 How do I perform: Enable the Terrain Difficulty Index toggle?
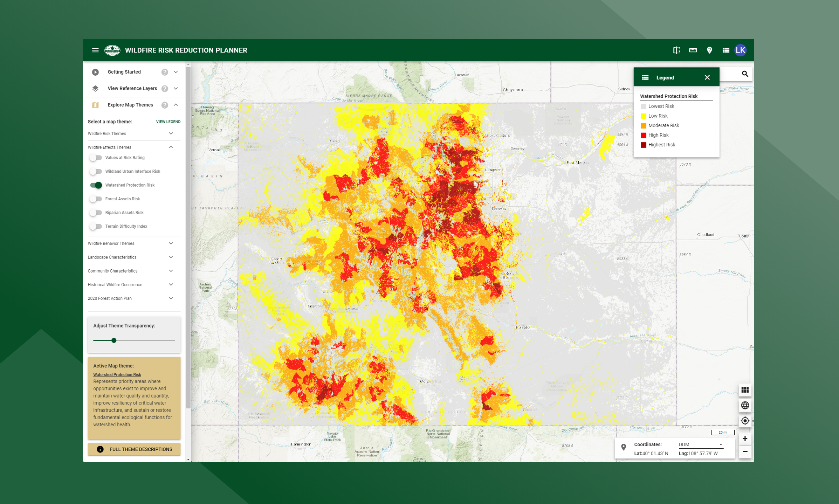95,226
